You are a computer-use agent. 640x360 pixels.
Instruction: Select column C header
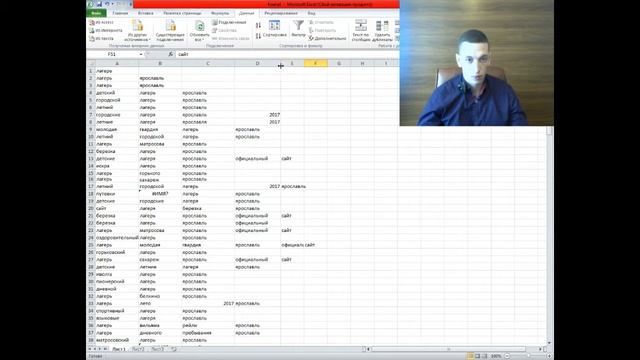pyautogui.click(x=208, y=63)
